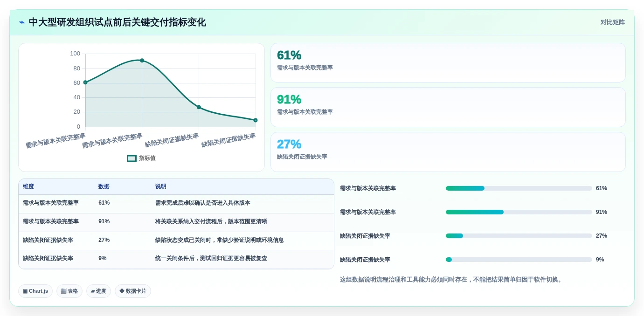Click the y-axis label 100
The width and height of the screenshot is (644, 316).
[75, 54]
